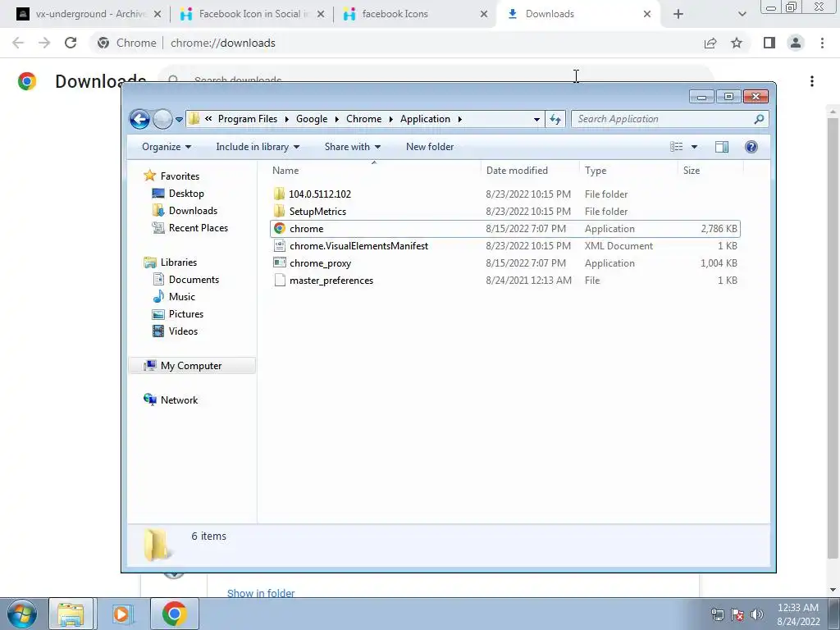Click the Explorer help icon
Image resolution: width=840 pixels, height=630 pixels.
coord(751,147)
